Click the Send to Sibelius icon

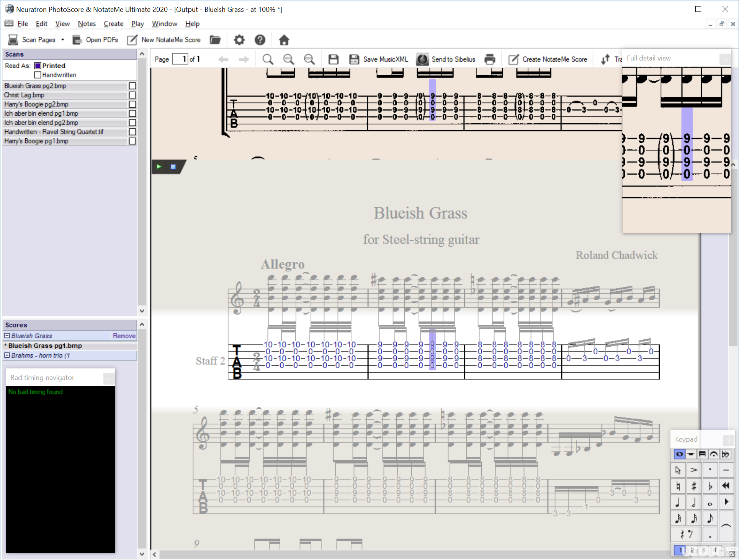click(422, 59)
